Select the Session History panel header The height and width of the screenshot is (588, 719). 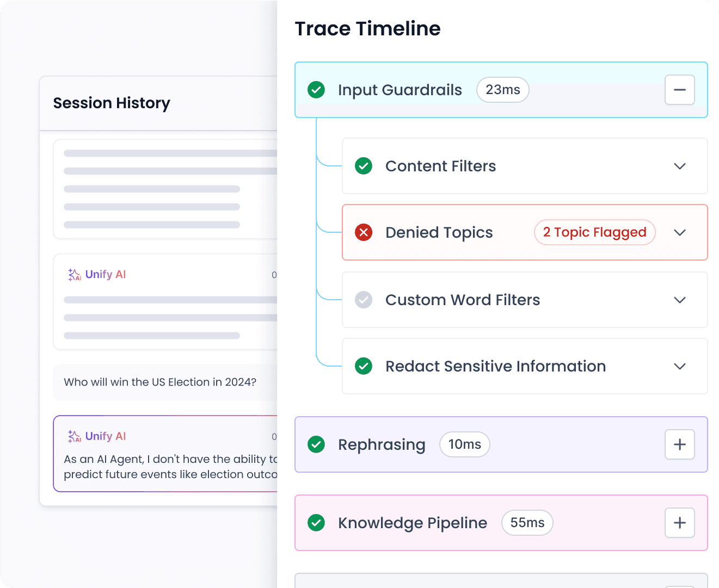112,103
